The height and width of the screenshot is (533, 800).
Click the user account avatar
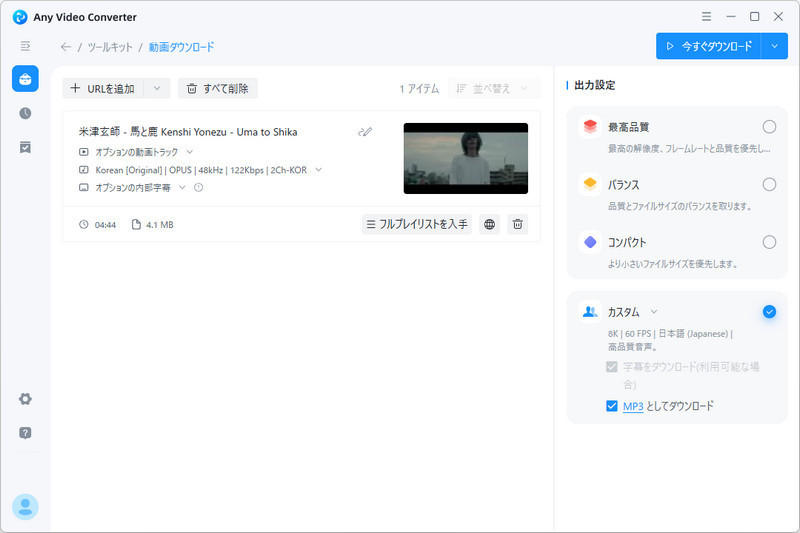(25, 506)
